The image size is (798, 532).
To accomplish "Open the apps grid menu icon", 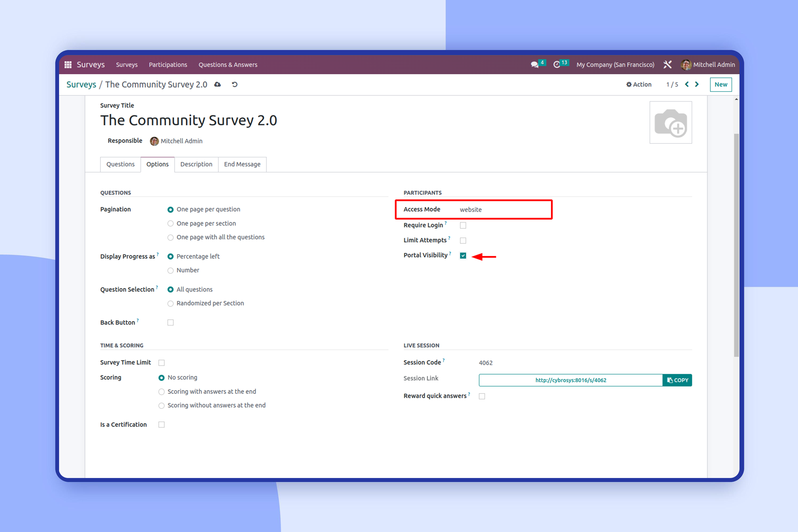I will pos(68,64).
